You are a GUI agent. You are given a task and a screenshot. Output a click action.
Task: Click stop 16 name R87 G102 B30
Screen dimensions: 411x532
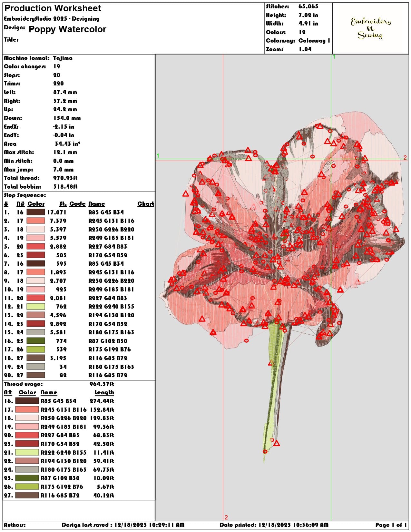pos(108,341)
